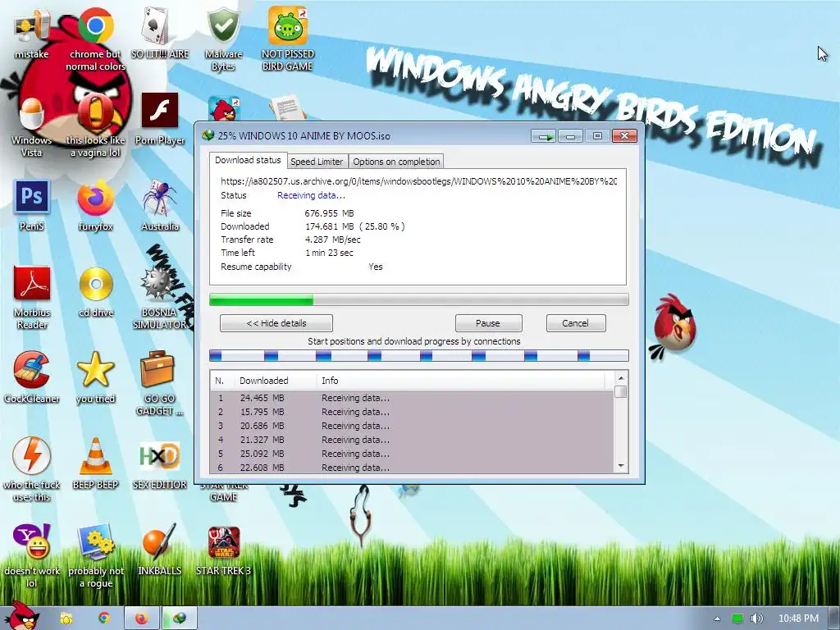Open the taskbar yellow-flower folder icon
The height and width of the screenshot is (630, 840).
click(x=66, y=619)
